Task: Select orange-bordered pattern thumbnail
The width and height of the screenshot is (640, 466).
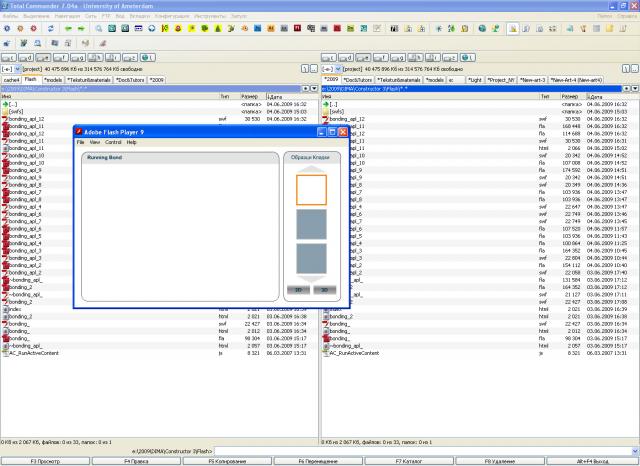Action: [x=311, y=190]
